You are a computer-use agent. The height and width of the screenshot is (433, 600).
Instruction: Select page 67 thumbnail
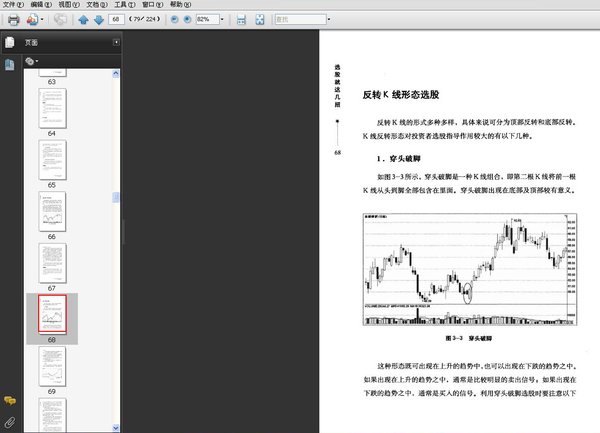click(x=52, y=263)
